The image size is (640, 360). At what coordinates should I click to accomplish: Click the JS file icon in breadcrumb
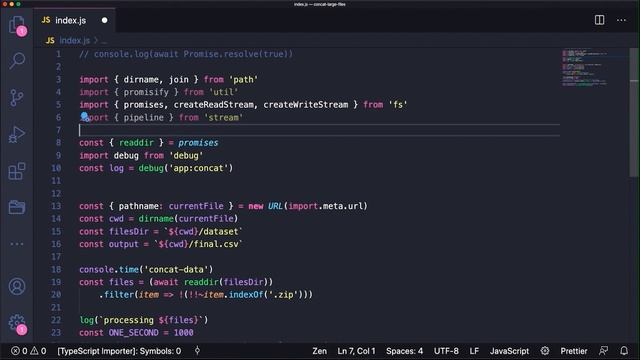point(50,40)
